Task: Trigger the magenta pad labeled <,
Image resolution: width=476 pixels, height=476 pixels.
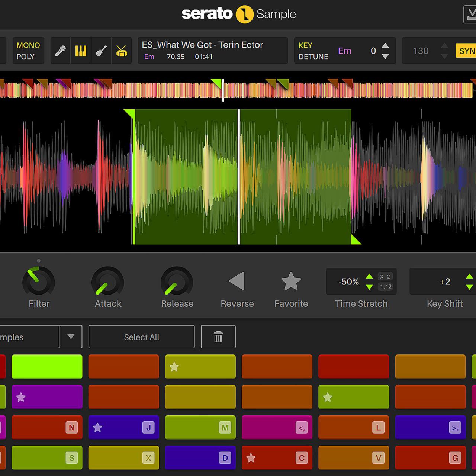Action: [277, 427]
